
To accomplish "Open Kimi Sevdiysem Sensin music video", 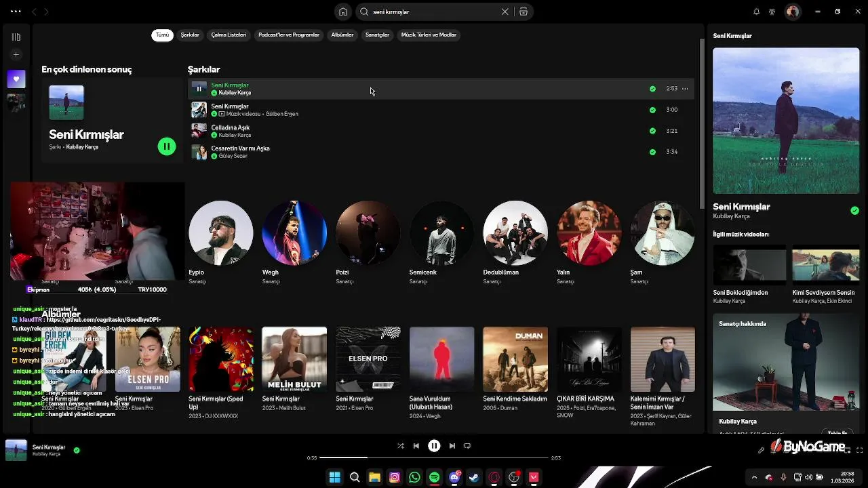I will (826, 275).
